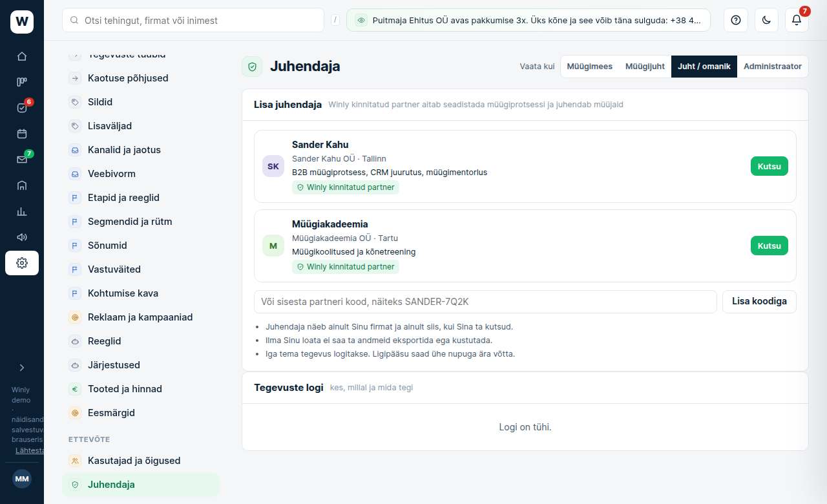This screenshot has width=827, height=504.
Task: Open the mail icon with badge 7
Action: pos(22,160)
